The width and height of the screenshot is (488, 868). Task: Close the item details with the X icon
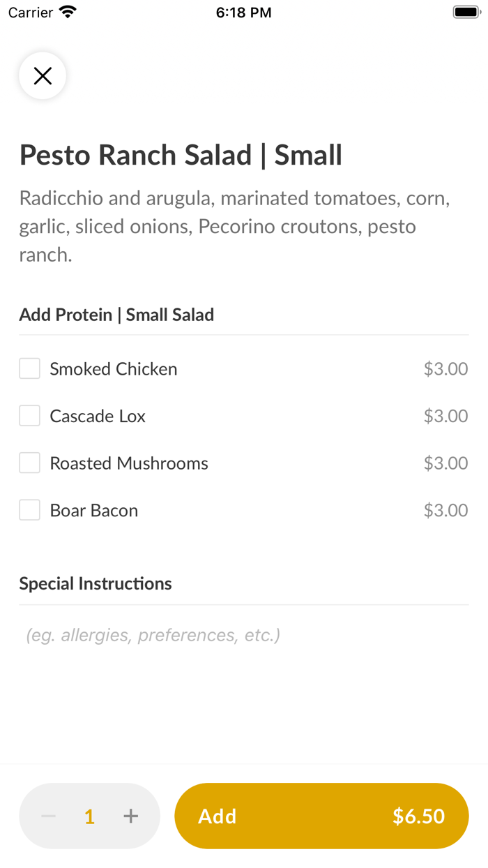click(43, 75)
